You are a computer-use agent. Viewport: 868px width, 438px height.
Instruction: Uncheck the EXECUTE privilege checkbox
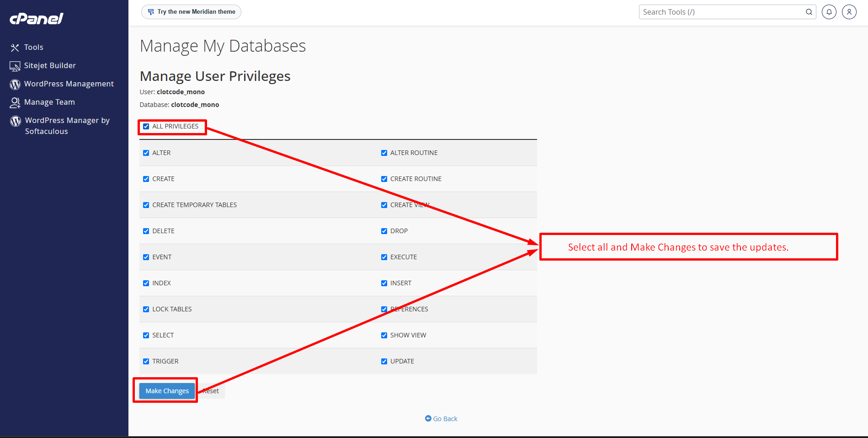(384, 257)
